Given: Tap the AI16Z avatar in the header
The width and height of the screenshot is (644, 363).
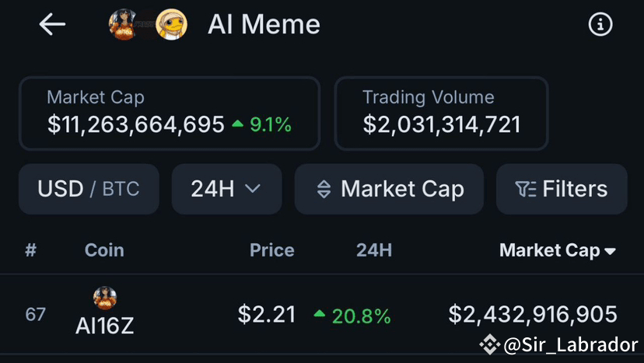Looking at the screenshot, I should 123,24.
